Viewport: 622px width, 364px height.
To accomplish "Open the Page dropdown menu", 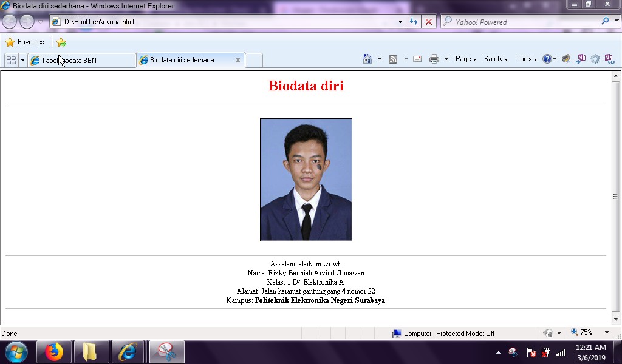I will [x=465, y=59].
